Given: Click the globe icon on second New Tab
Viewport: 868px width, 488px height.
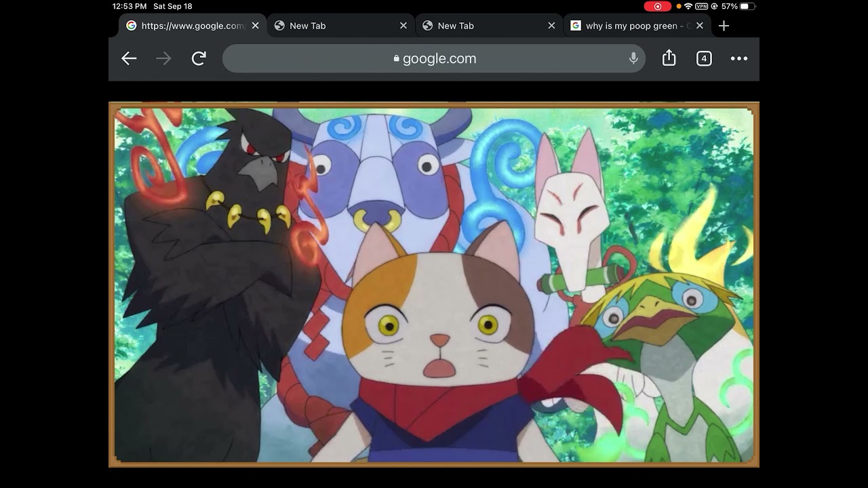Looking at the screenshot, I should coord(427,26).
